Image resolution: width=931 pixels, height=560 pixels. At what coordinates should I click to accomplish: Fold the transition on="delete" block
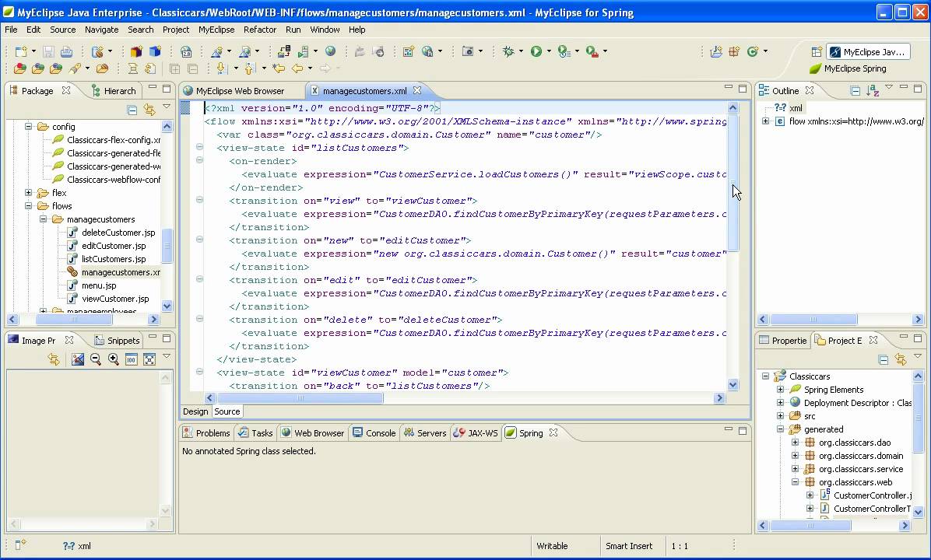pos(199,319)
